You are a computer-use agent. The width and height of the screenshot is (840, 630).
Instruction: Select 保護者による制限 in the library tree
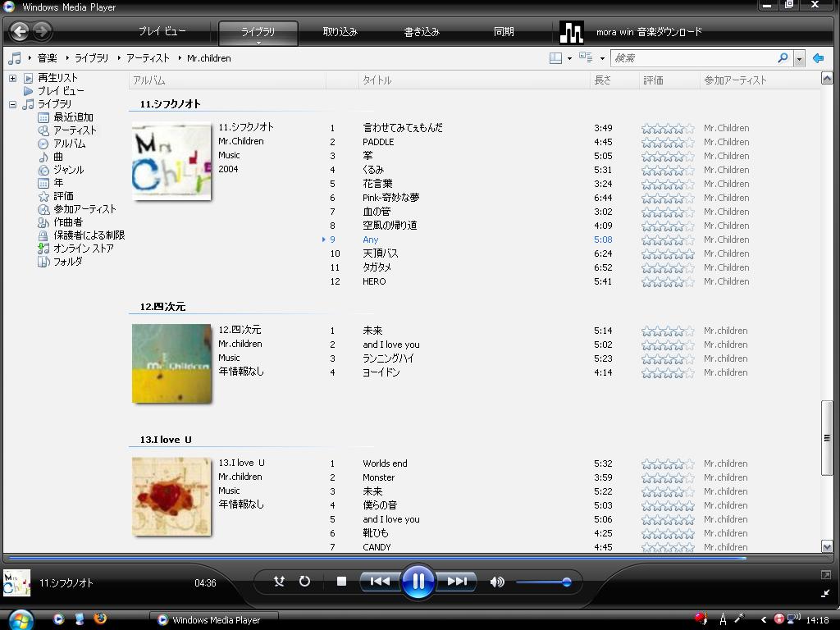click(89, 235)
